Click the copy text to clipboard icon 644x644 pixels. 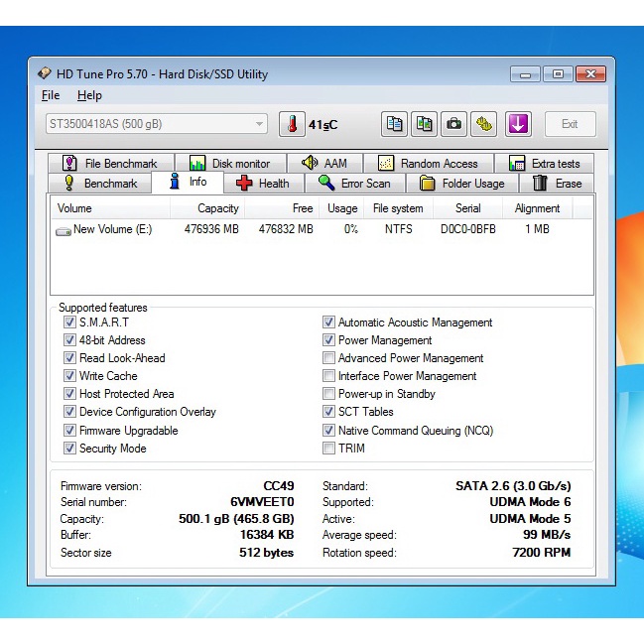[395, 124]
